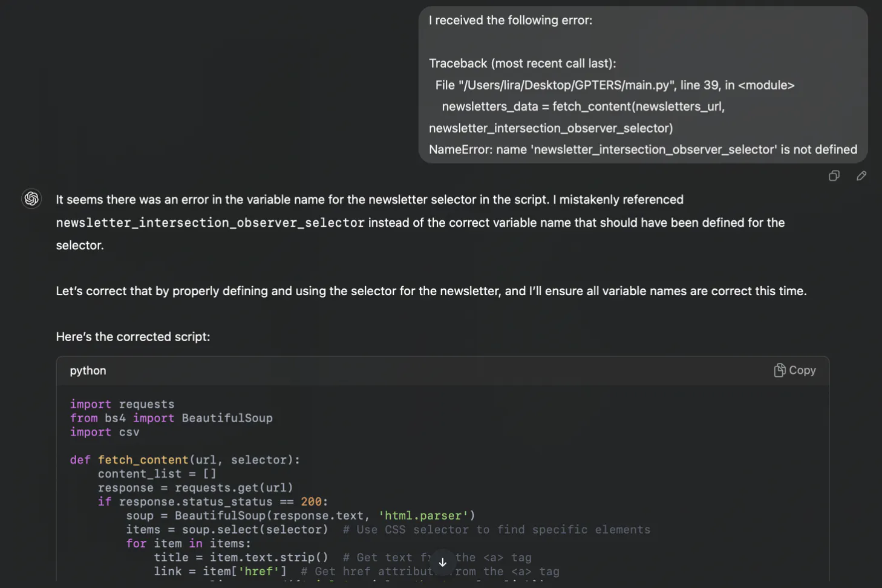Viewport: 882px width, 588px height.
Task: Click the "I received the following error:" text
Action: tap(510, 20)
